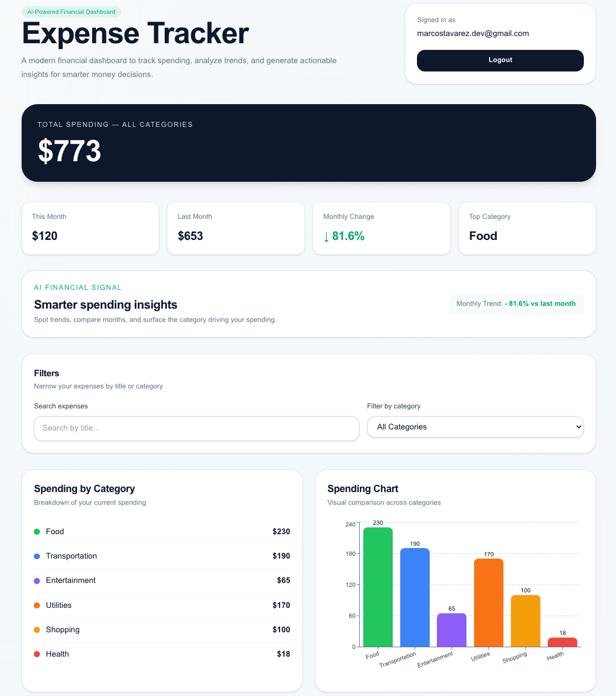This screenshot has height=696, width=616.
Task: Click the Top Category card showing Food
Action: click(x=526, y=228)
